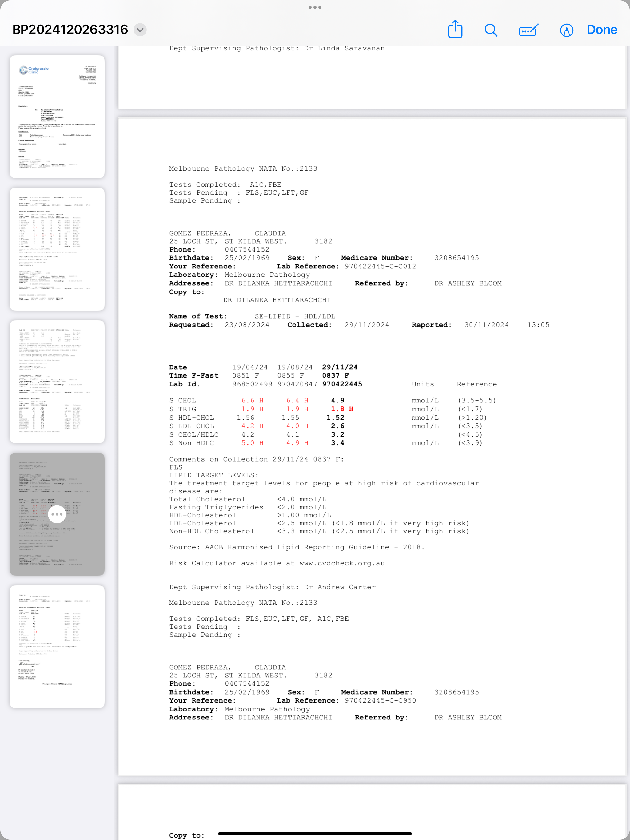Screen dimensions: 630x840
Task: Open the ellipsis menu on selected thumbnail
Action: point(57,514)
